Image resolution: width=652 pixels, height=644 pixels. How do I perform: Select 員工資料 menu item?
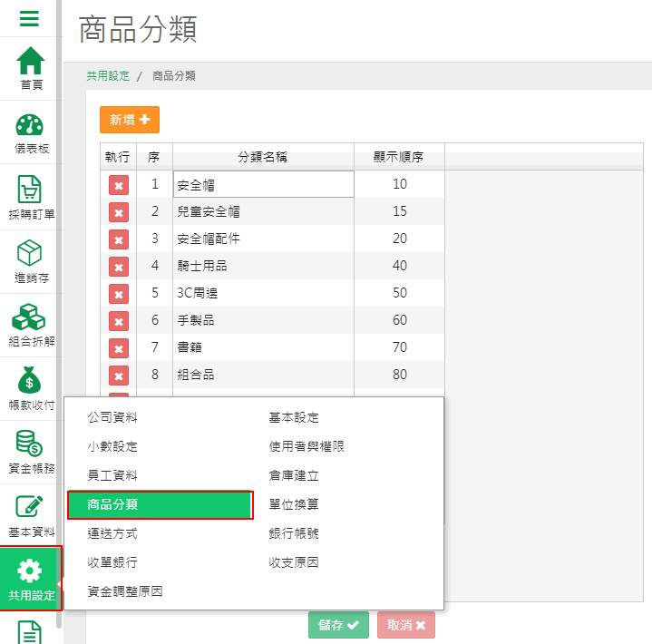(x=112, y=475)
